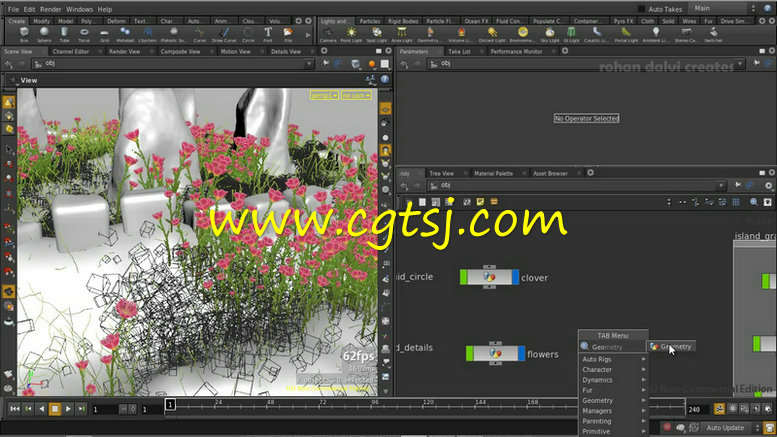Toggle the left green flag on clover node
This screenshot has width=777, height=437.
[x=463, y=277]
